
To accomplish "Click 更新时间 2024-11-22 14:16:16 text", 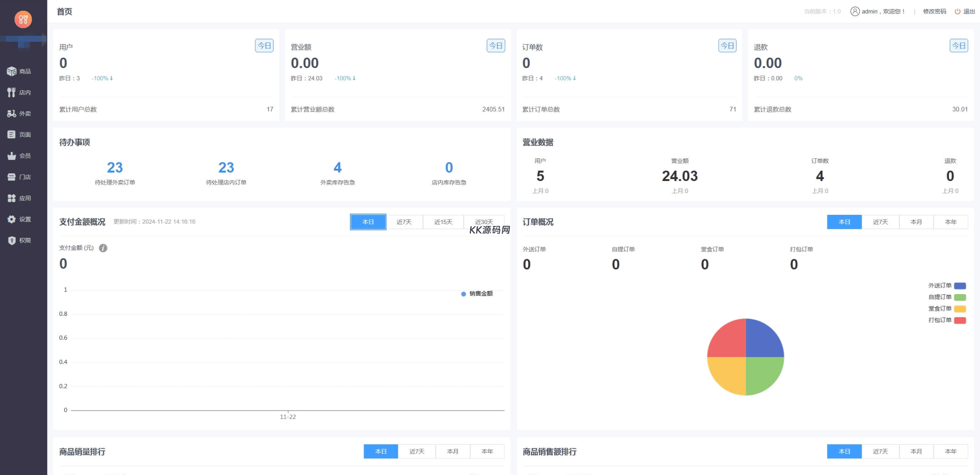I will click(x=154, y=222).
